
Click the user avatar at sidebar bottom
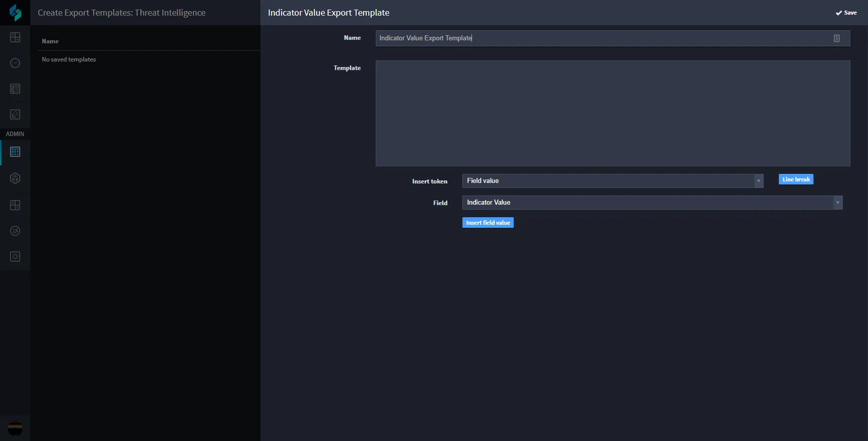15,428
